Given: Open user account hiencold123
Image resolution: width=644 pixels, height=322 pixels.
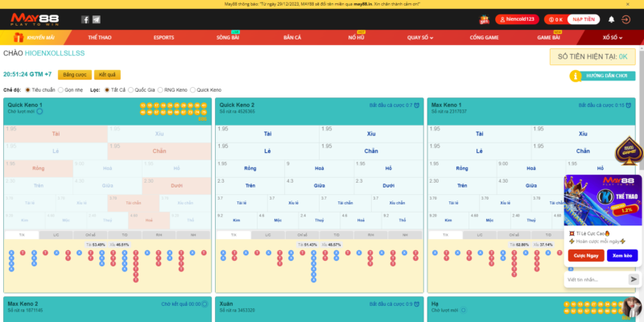Looking at the screenshot, I should pos(517,19).
